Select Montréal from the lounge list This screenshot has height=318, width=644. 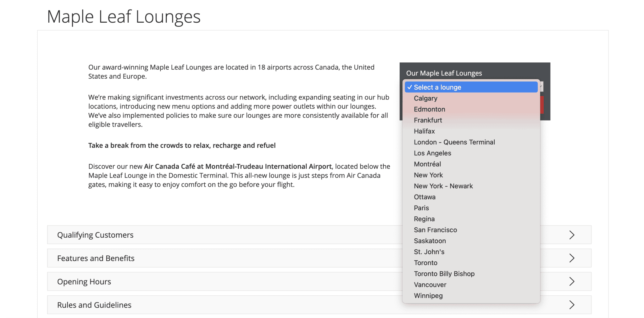[x=427, y=164]
